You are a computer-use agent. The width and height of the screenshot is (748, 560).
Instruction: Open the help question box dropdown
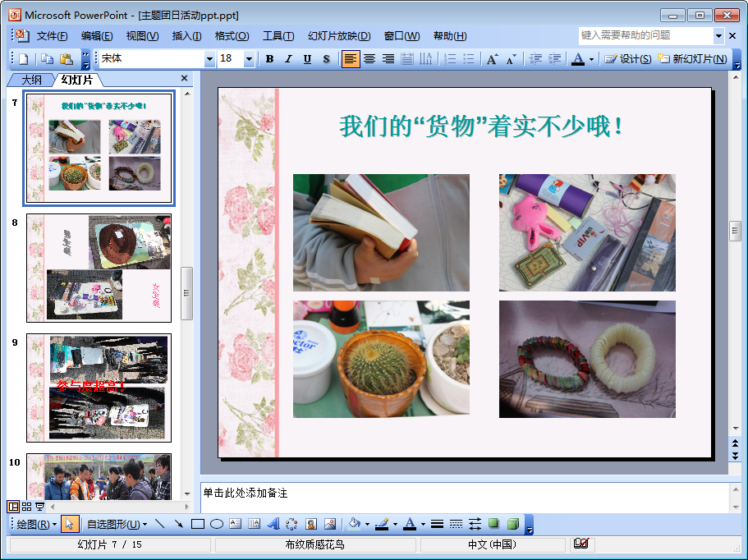click(718, 36)
